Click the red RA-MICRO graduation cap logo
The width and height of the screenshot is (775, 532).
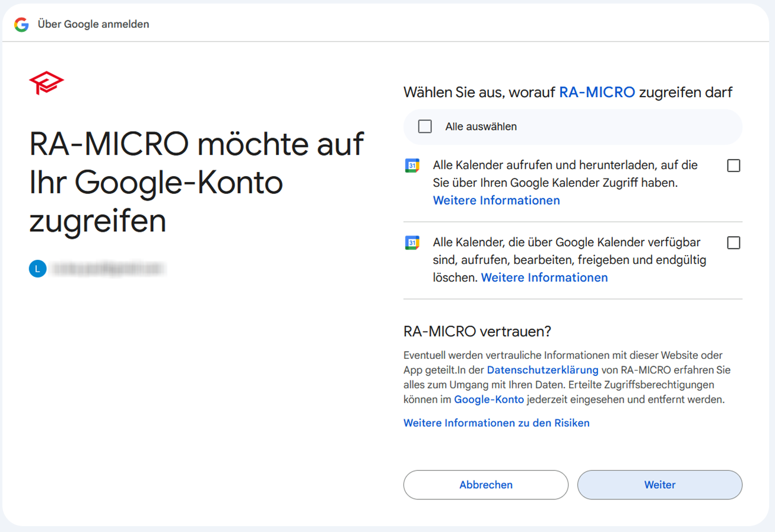coord(46,82)
